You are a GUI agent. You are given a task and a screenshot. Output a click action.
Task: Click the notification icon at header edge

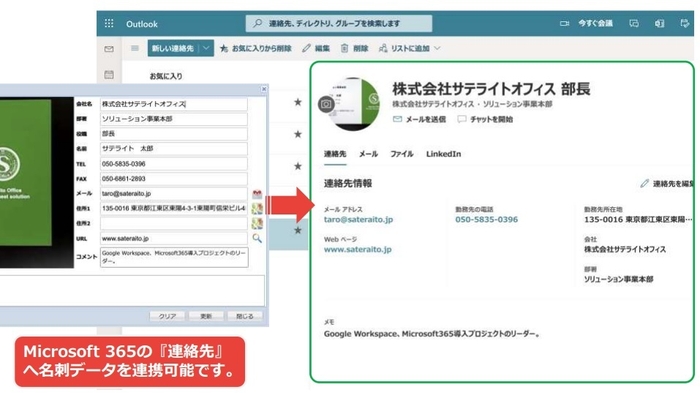685,23
